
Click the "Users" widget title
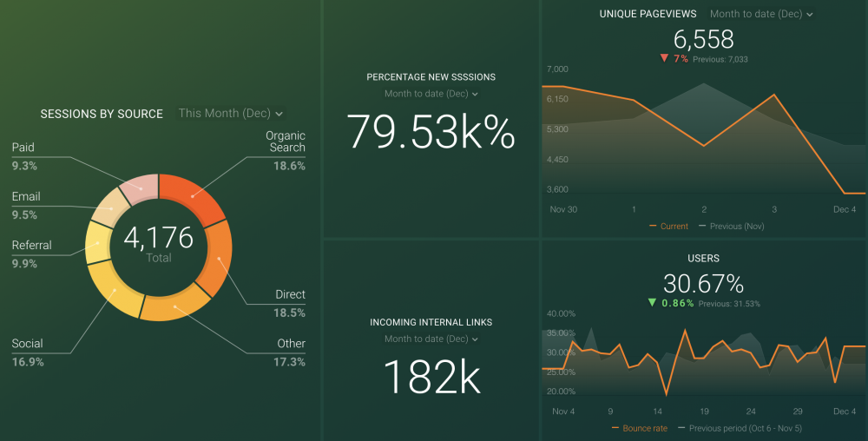tap(702, 258)
